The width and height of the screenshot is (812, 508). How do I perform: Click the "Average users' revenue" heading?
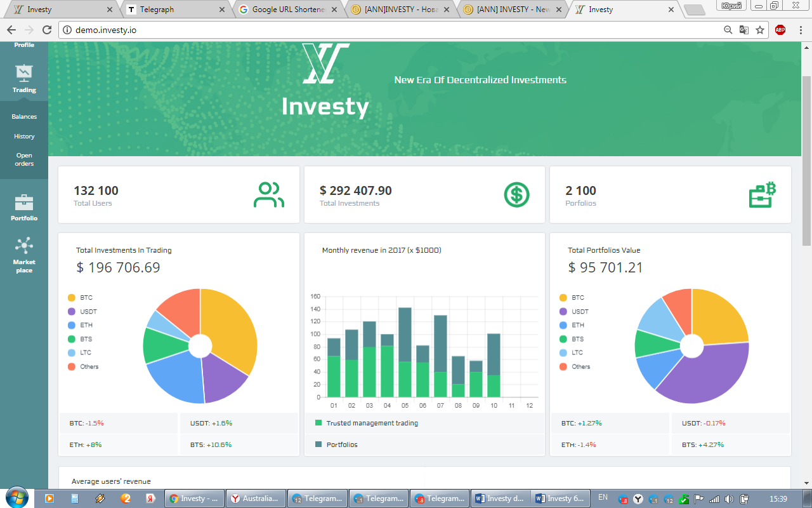point(111,482)
